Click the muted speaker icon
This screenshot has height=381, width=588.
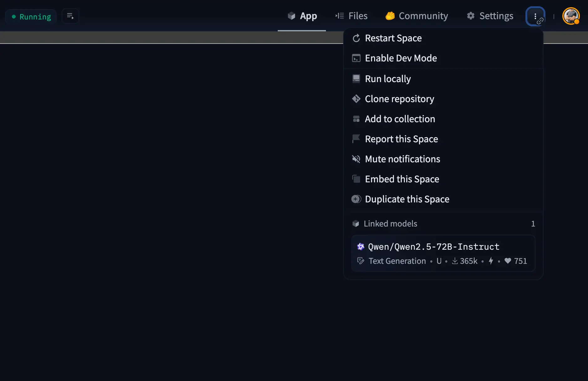pyautogui.click(x=356, y=159)
